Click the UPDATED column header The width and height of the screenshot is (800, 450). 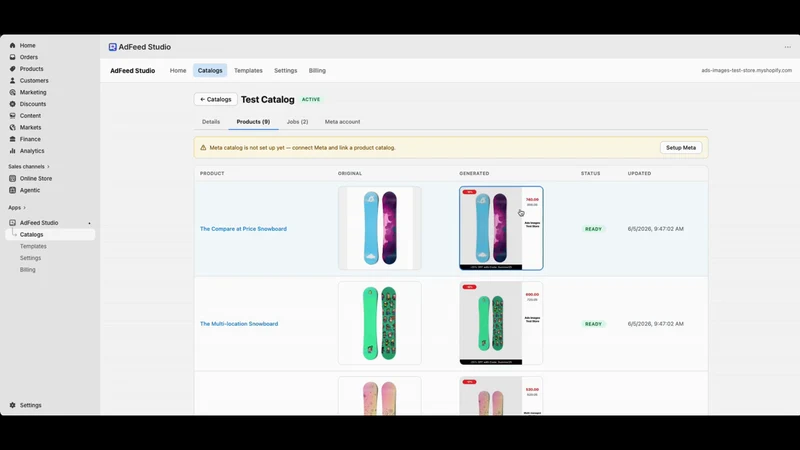(639, 173)
